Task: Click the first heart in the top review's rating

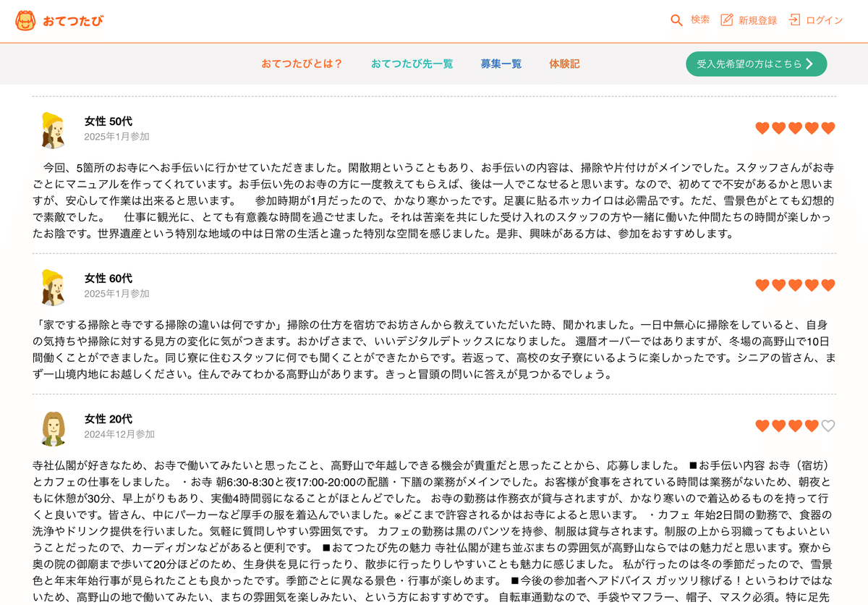Action: 762,127
